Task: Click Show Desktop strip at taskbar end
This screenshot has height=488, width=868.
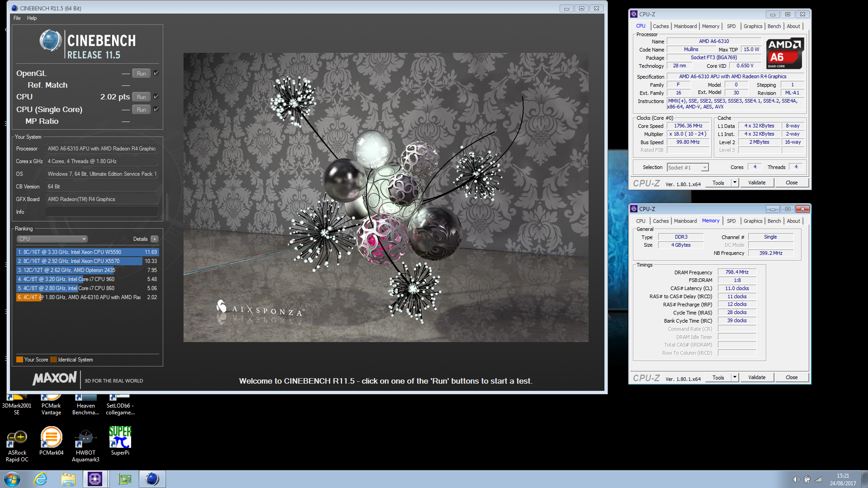Action: tap(864, 479)
